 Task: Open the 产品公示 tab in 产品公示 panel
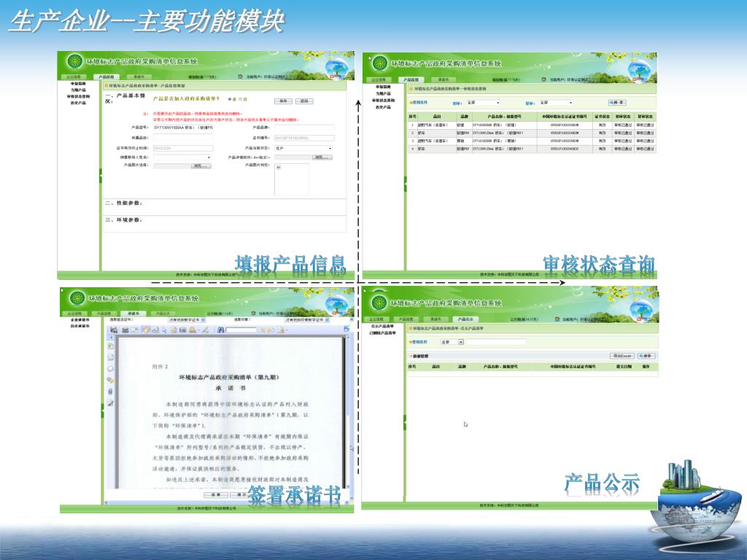click(x=465, y=319)
